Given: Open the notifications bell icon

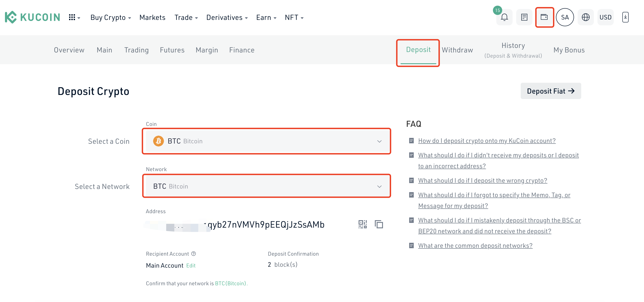Looking at the screenshot, I should pyautogui.click(x=504, y=17).
